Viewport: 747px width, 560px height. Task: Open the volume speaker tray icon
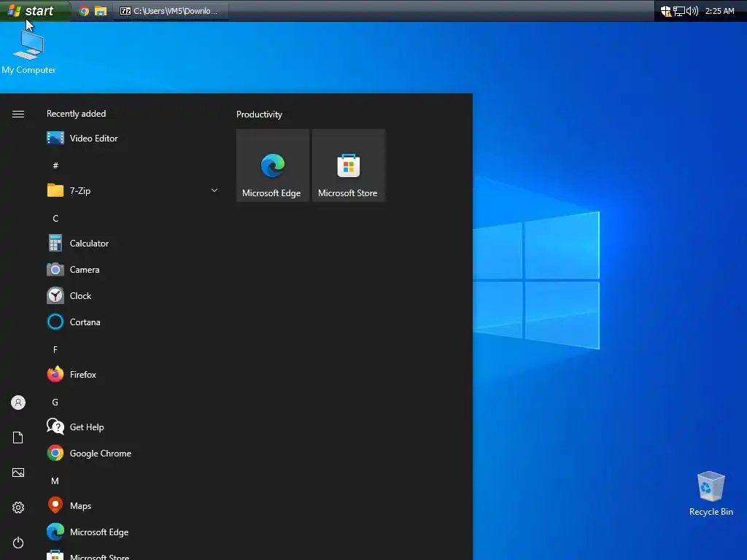692,11
